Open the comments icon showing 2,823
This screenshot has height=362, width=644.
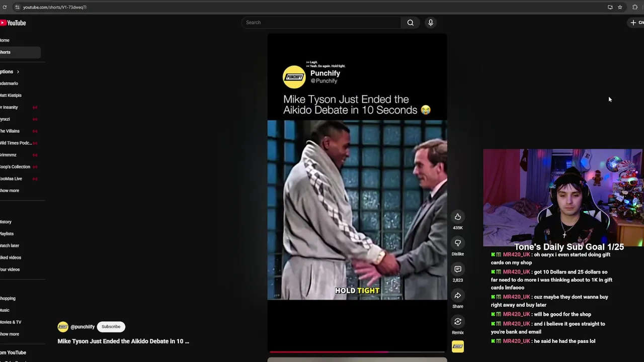pyautogui.click(x=458, y=269)
